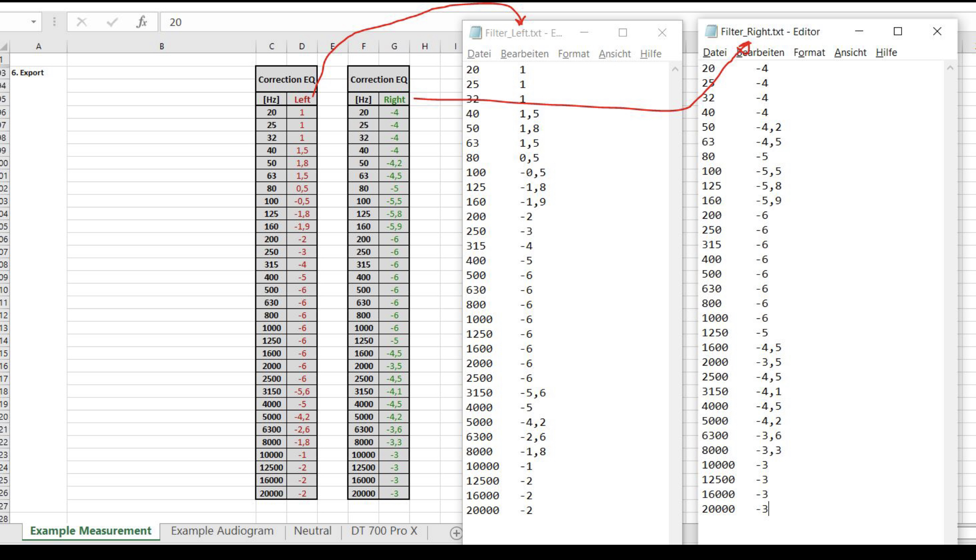Switch to the DT 700 Pro X sheet
This screenshot has width=976, height=560.
(384, 531)
